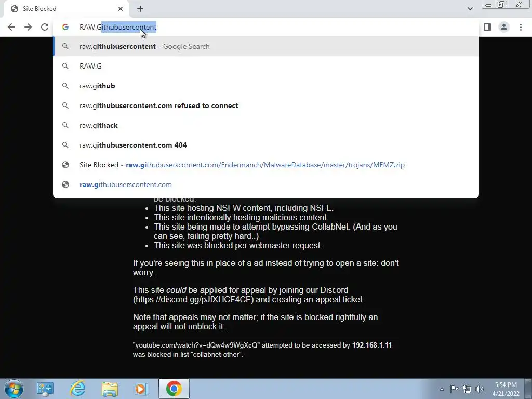Open the MEMZ.zip Site Blocked history suggestion
The width and height of the screenshot is (532, 399).
pyautogui.click(x=266, y=165)
